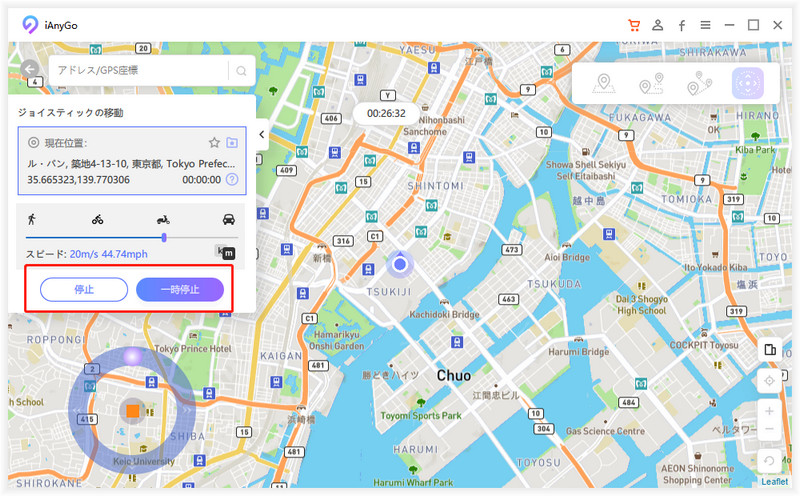Select the single-spot movement mode icon

click(x=651, y=83)
